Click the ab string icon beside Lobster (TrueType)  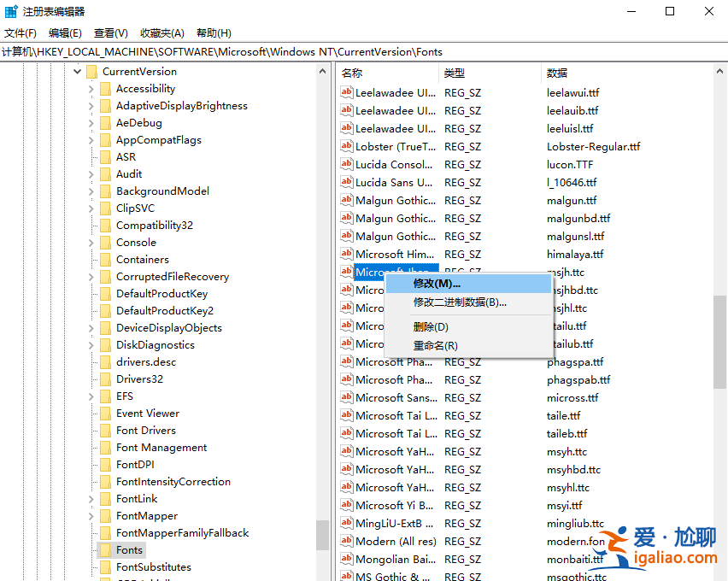[x=345, y=146]
